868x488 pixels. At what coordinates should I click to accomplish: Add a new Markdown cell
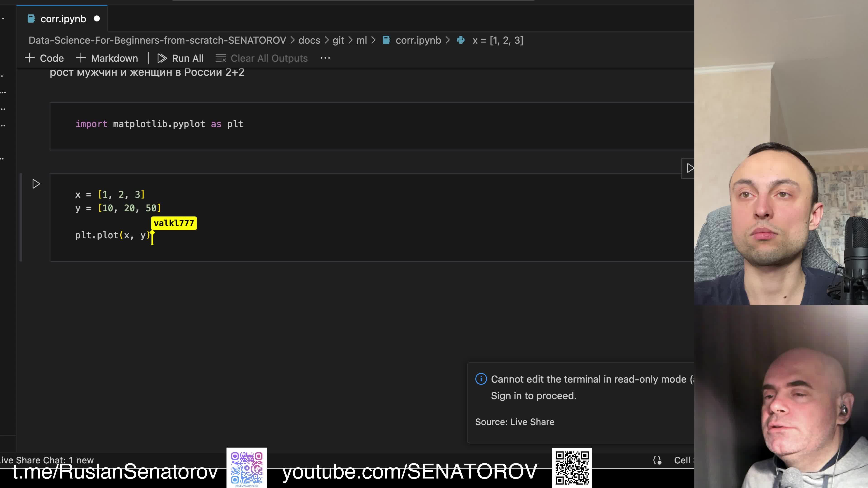pyautogui.click(x=107, y=58)
